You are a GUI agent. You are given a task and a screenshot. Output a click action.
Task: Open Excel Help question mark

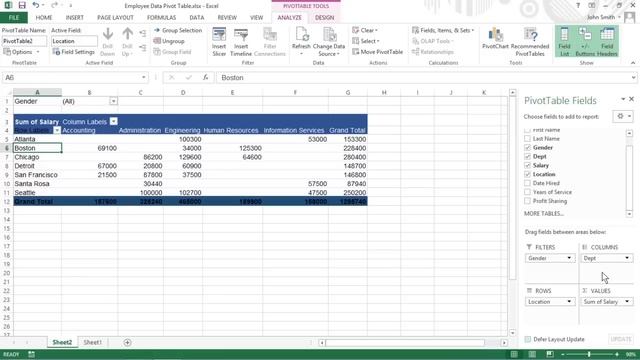coord(578,6)
